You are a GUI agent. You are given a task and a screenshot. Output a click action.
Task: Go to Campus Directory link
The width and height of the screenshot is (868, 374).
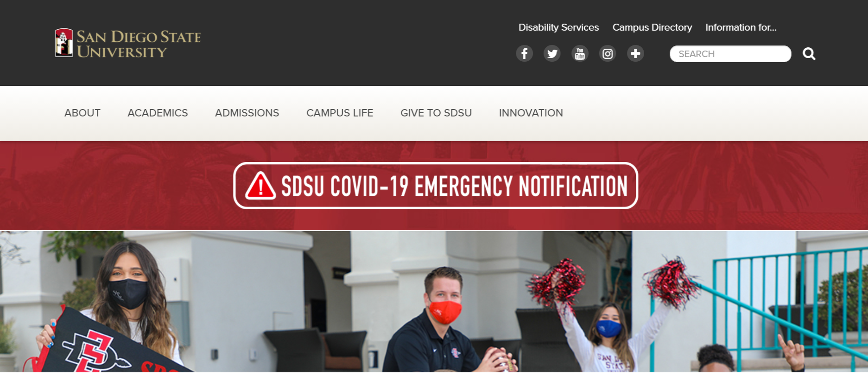652,27
